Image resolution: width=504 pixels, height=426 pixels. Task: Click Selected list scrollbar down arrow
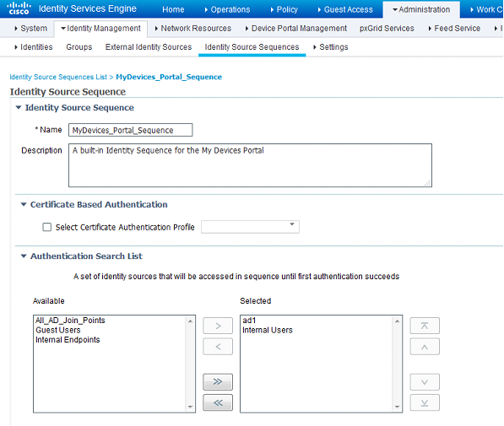pos(398,407)
